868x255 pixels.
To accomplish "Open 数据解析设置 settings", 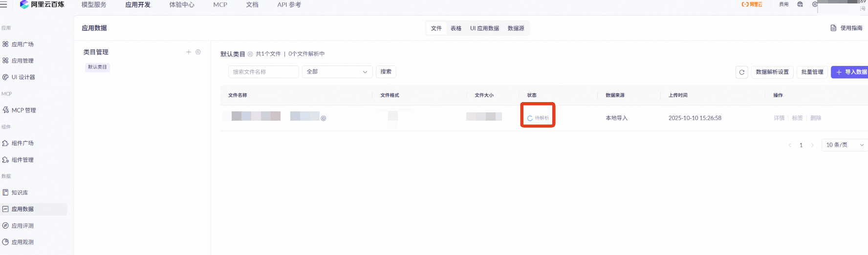I will tap(772, 72).
